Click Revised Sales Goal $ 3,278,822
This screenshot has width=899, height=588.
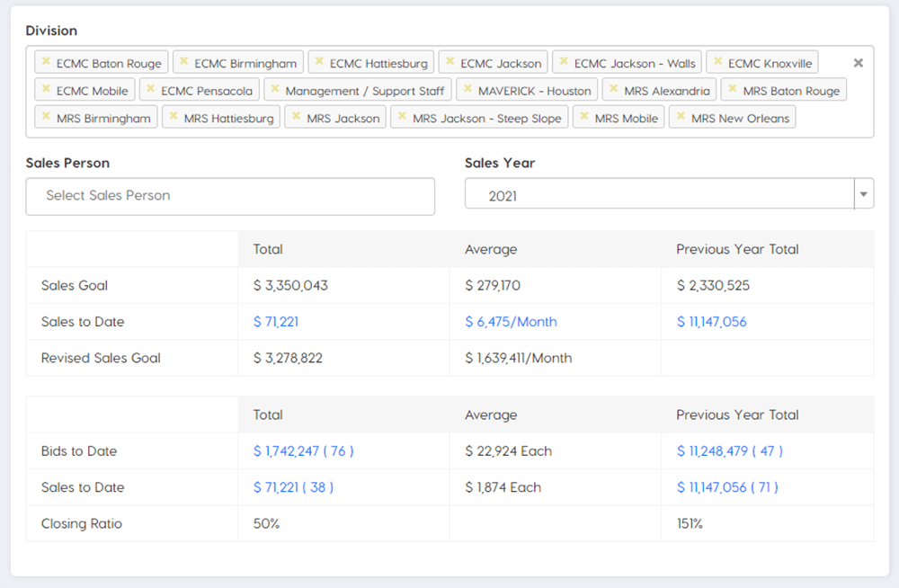tap(288, 358)
